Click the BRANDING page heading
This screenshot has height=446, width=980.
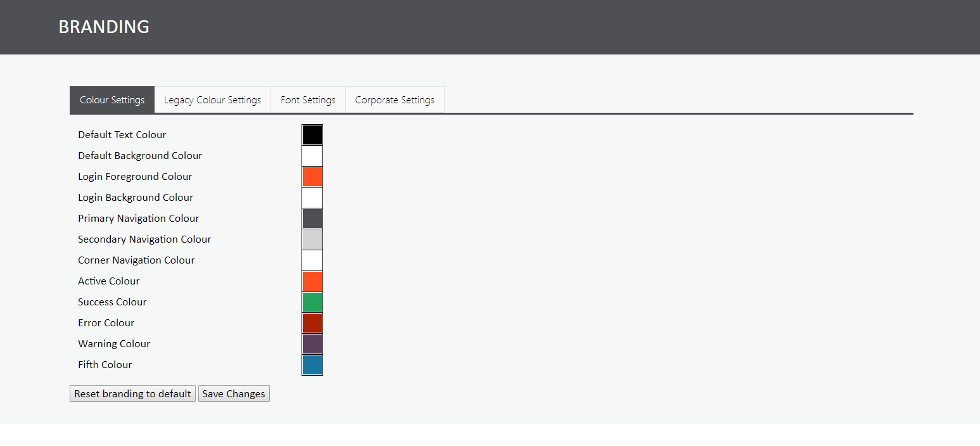pyautogui.click(x=104, y=27)
